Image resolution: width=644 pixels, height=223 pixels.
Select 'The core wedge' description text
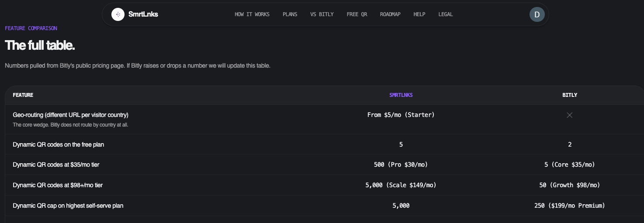[70, 125]
